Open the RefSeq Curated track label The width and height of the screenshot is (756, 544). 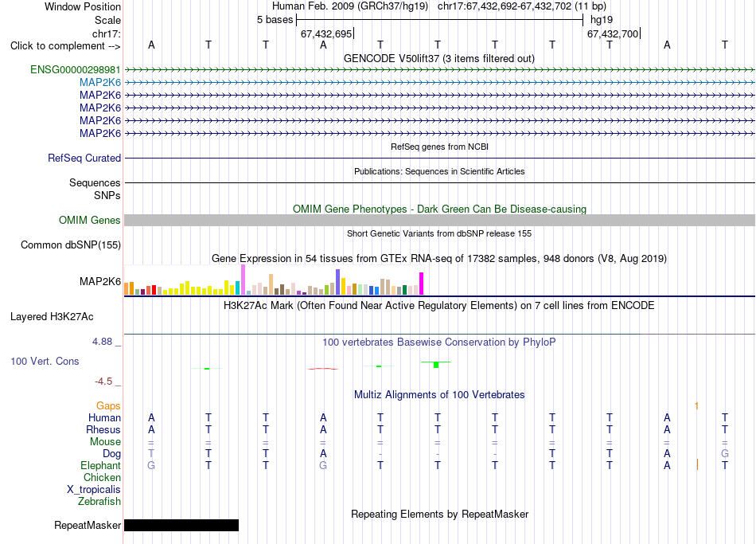84,158
